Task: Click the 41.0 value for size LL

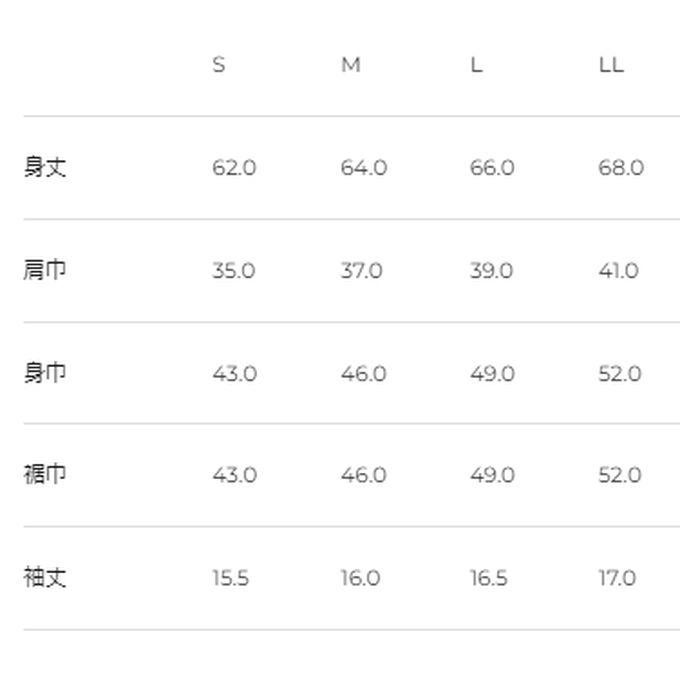Action: click(619, 271)
